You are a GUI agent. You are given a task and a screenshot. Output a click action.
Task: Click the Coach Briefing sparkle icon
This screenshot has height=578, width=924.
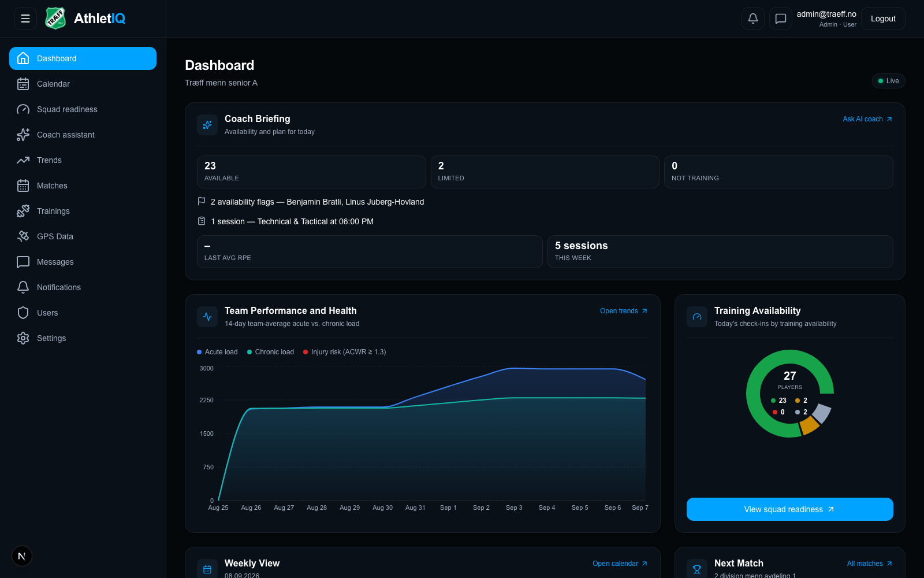coord(207,125)
